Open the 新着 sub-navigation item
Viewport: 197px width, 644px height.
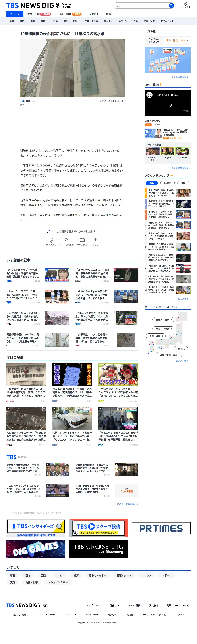pyautogui.click(x=12, y=21)
